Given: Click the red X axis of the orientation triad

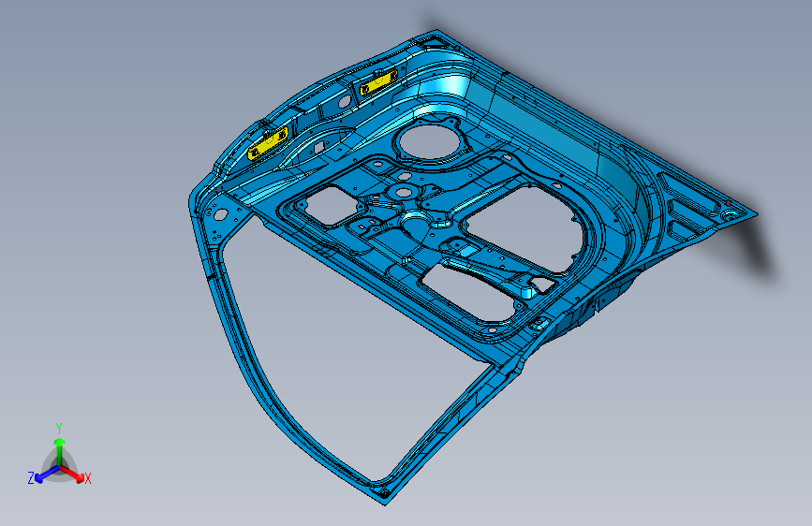Looking at the screenshot, I should pos(72,474).
